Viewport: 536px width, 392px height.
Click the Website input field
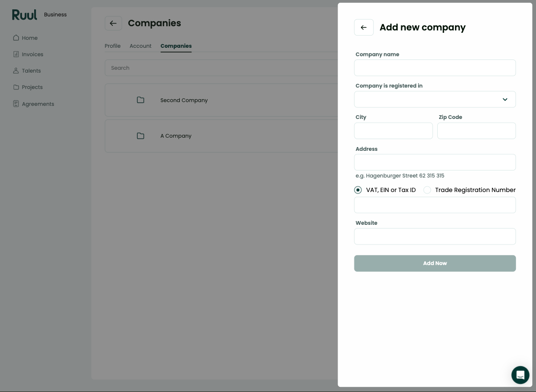[435, 237]
